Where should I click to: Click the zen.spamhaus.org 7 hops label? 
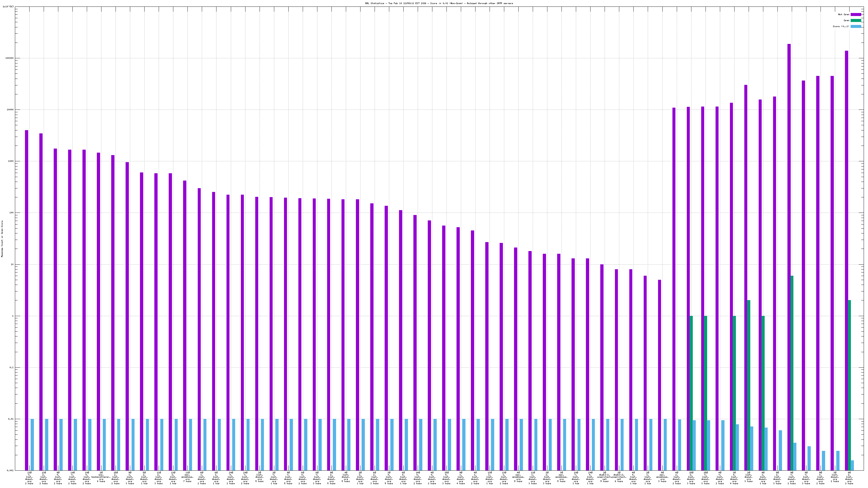[x=187, y=477]
